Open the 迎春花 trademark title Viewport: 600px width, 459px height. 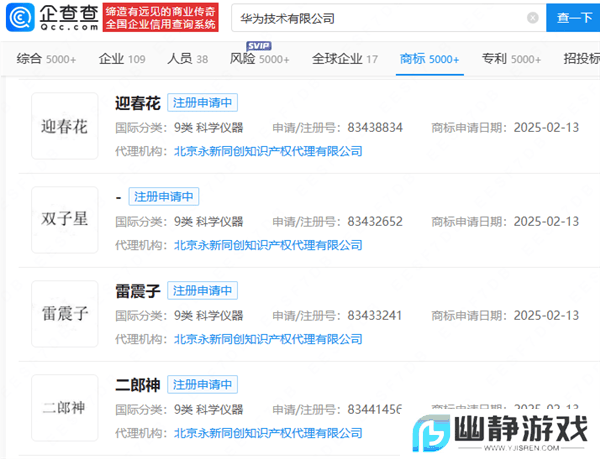[138, 103]
